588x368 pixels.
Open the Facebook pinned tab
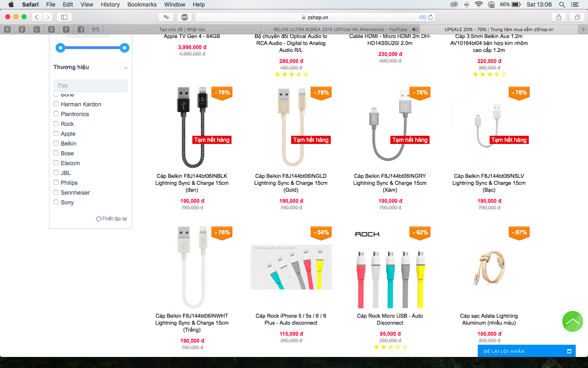81,29
